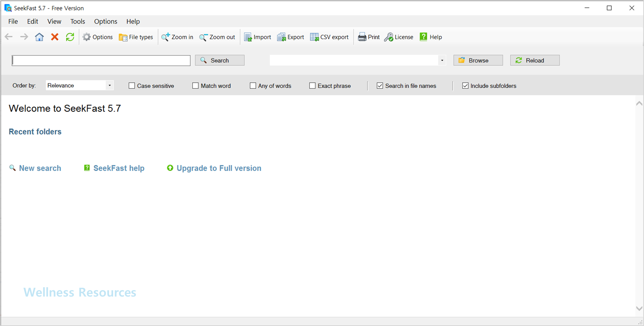The height and width of the screenshot is (326, 644).
Task: Click Zoom in toolbar icon
Action: pos(177,37)
